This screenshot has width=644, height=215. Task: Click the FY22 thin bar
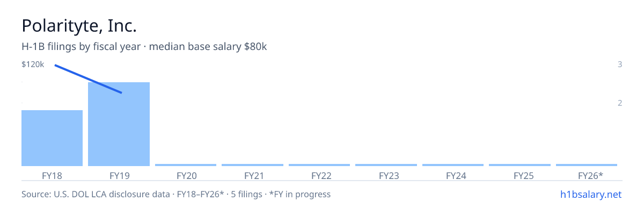pos(319,165)
